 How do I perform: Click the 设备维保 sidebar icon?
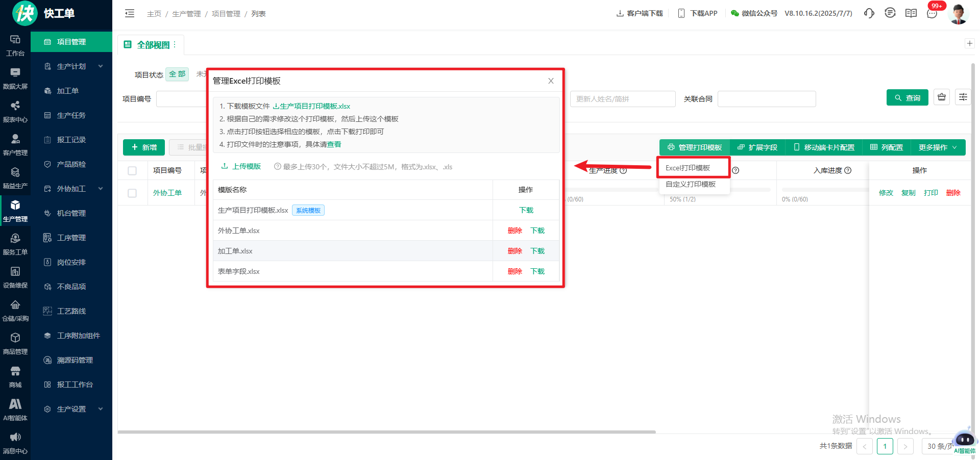tap(15, 277)
